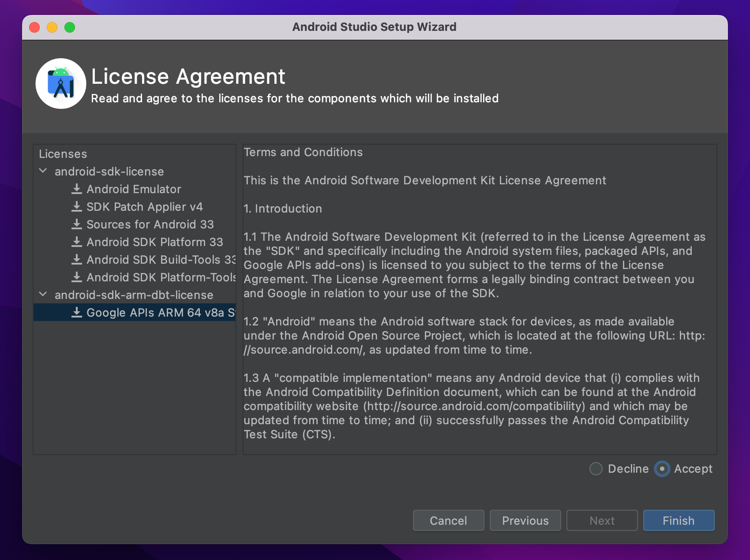This screenshot has height=560, width=750.
Task: Select the android-sdk-arm-dbt-license group label
Action: [x=134, y=295]
